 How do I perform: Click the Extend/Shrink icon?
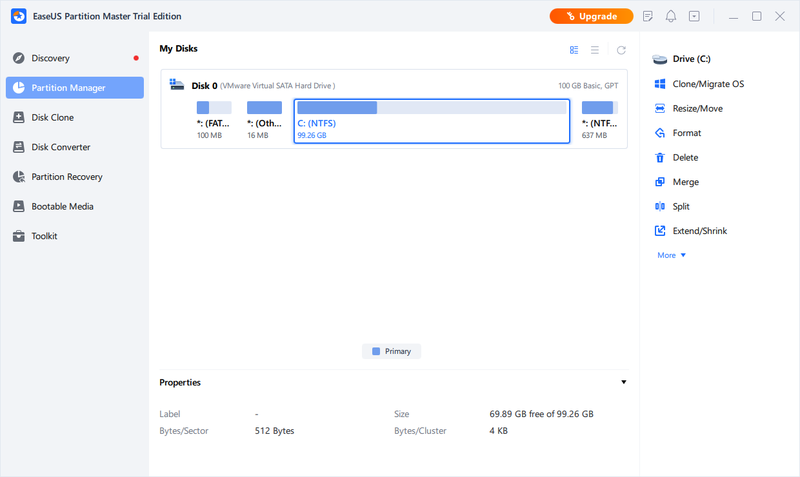point(660,231)
